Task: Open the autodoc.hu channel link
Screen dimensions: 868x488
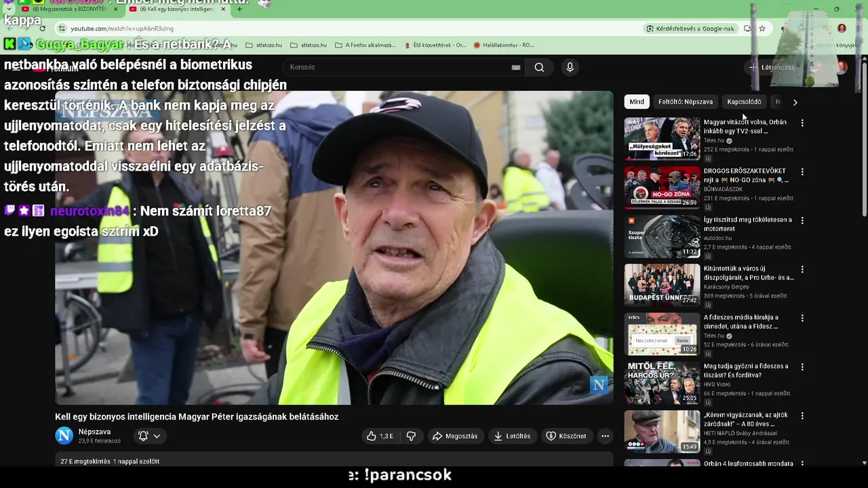Action: [x=717, y=238]
